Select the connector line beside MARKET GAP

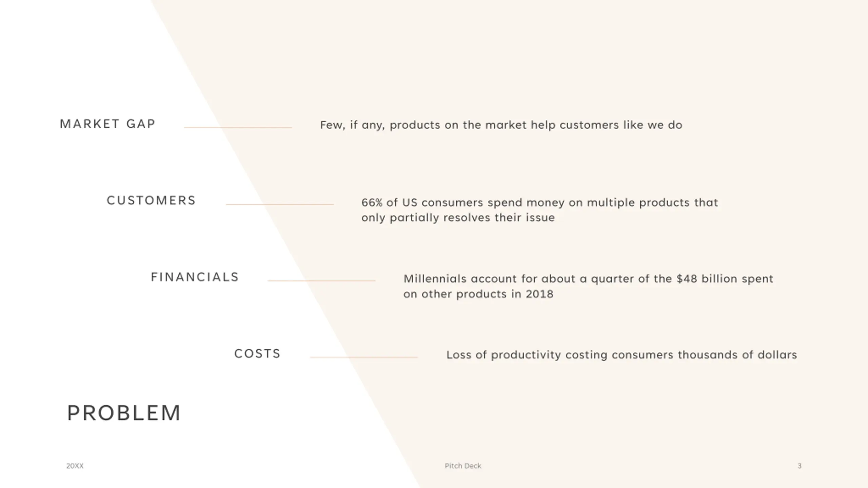[238, 127]
